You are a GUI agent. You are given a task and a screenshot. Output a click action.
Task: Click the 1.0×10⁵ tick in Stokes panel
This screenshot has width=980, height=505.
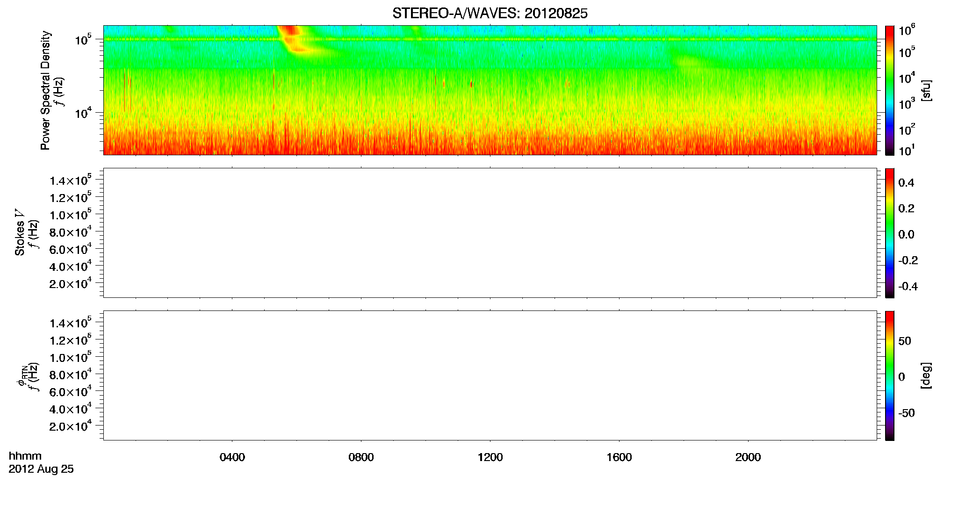(x=70, y=214)
